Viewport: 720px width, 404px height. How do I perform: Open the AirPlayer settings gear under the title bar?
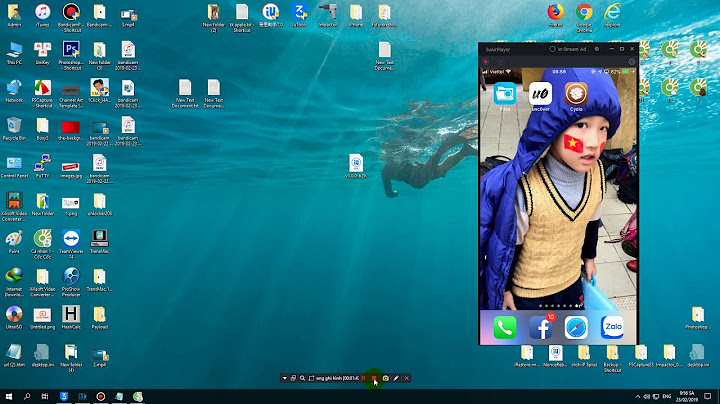point(631,62)
